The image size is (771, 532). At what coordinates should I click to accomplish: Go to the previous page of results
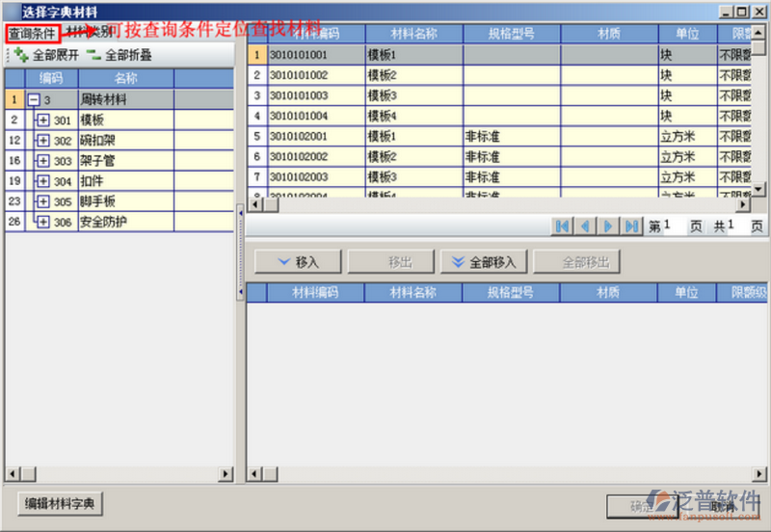[x=585, y=226]
